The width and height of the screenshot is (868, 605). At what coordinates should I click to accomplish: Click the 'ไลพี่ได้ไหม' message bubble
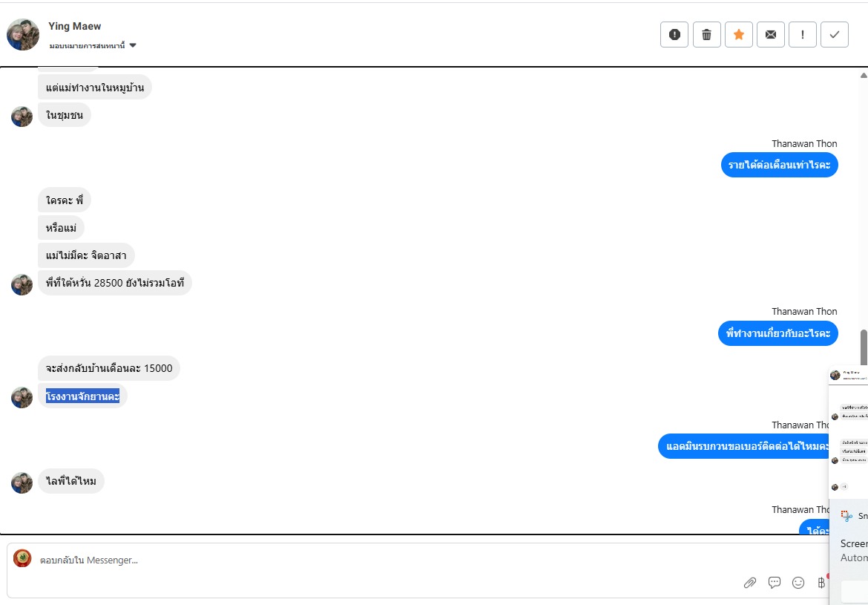pos(71,481)
